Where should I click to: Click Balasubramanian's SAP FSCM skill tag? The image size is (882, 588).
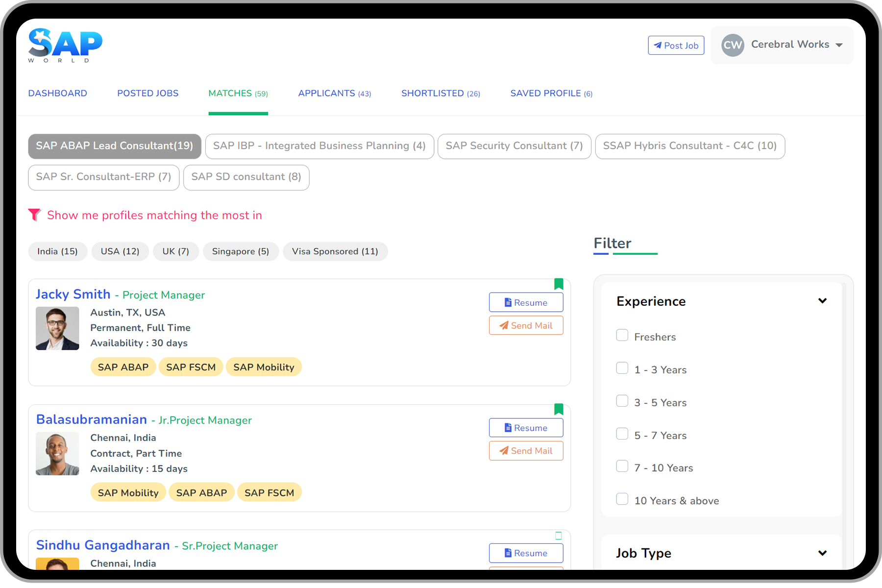(x=269, y=492)
